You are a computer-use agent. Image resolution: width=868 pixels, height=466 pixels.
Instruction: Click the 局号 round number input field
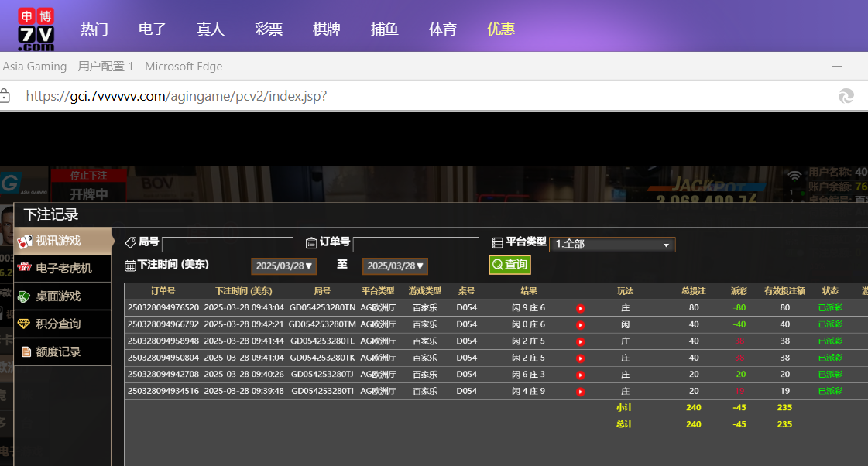pos(228,245)
